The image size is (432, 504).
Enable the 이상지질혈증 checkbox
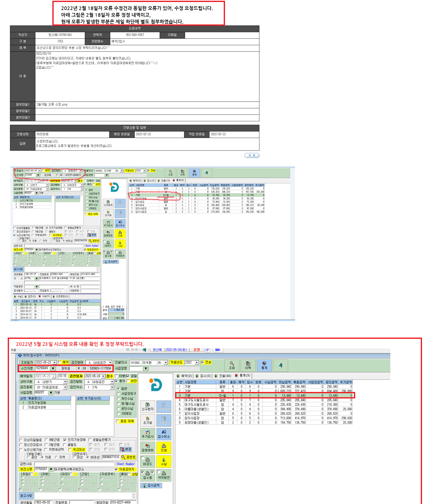[x=21, y=440]
